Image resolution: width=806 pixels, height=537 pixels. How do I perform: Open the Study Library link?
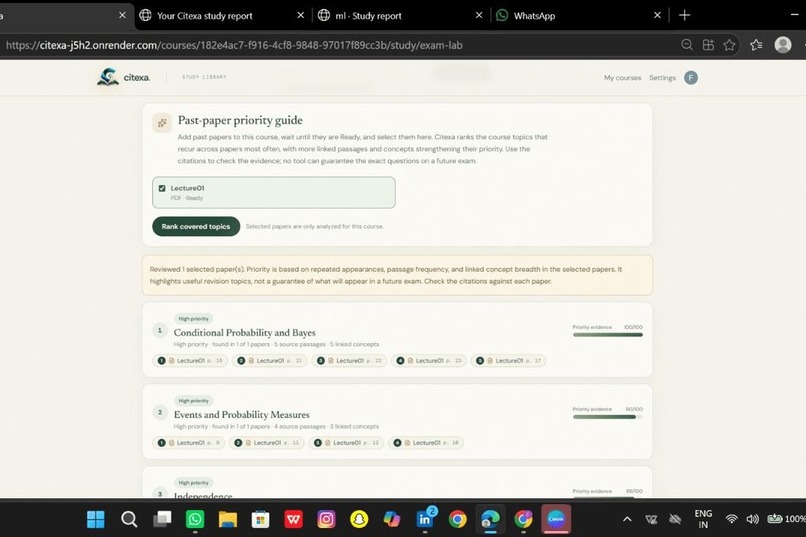[204, 77]
